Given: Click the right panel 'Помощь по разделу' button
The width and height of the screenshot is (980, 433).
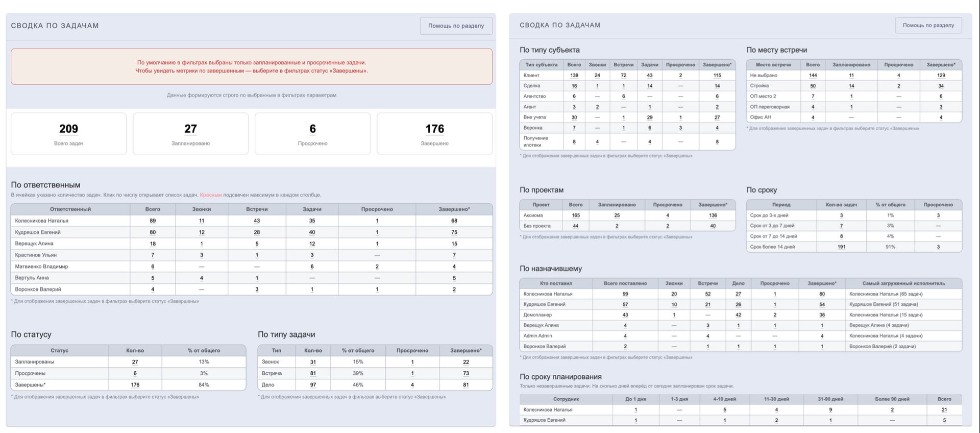Looking at the screenshot, I should 928,25.
